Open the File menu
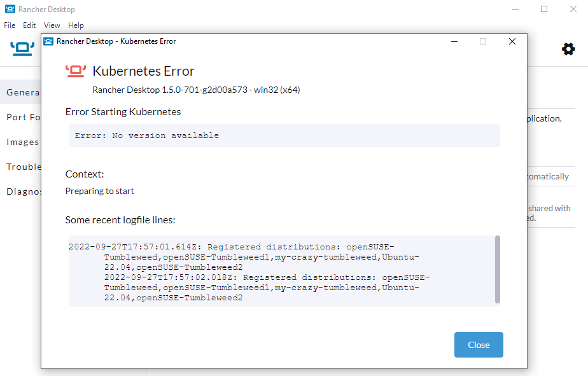Image resolution: width=588 pixels, height=376 pixels. click(x=10, y=25)
